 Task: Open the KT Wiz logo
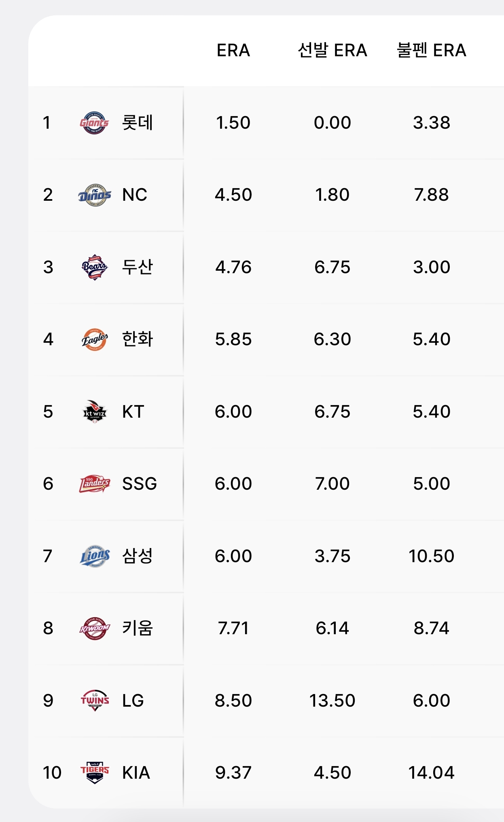[x=94, y=412]
